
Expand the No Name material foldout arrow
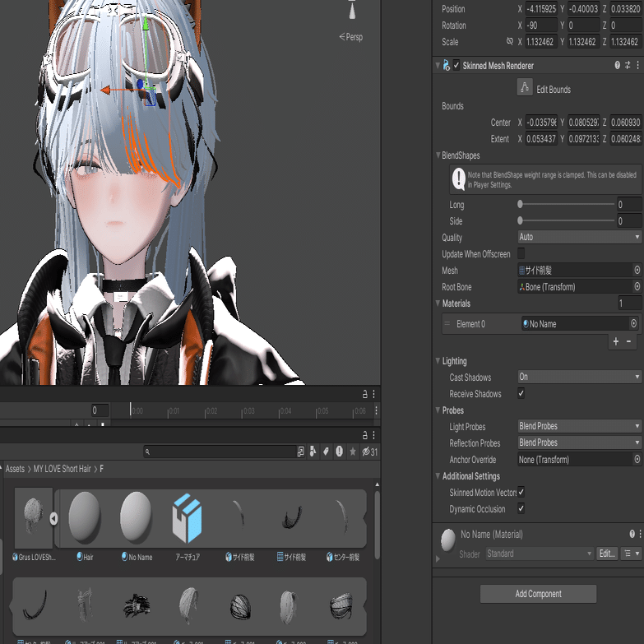pyautogui.click(x=438, y=558)
